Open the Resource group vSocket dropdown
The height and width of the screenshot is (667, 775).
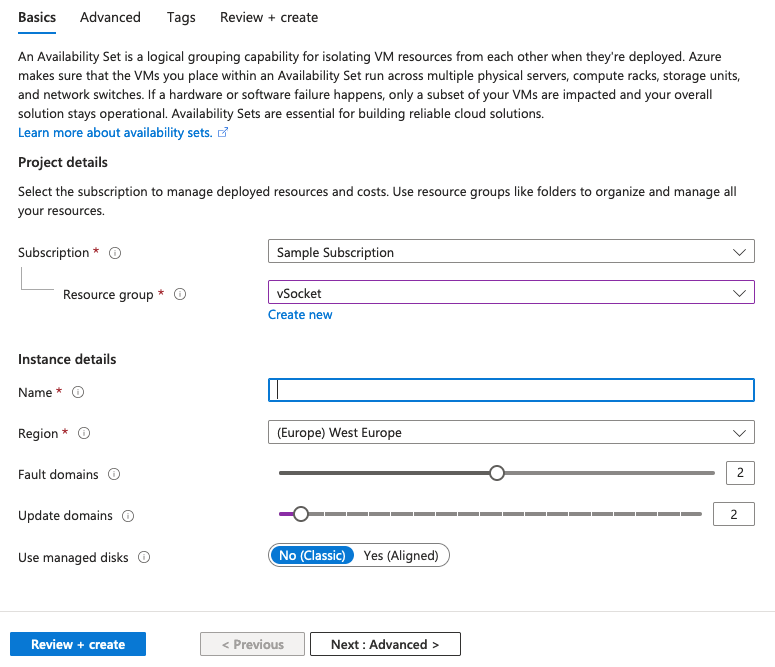[511, 292]
